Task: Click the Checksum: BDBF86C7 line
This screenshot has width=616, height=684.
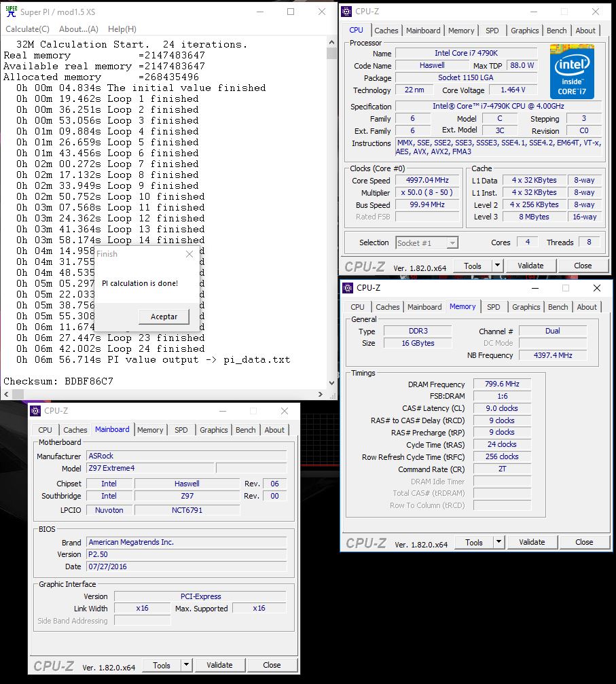Action: (58, 381)
